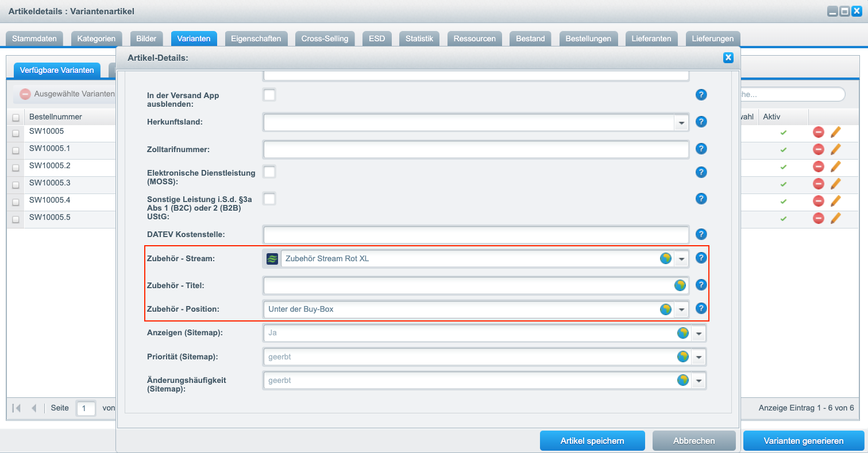Image resolution: width=868 pixels, height=453 pixels.
Task: Open help for Elektronische Dienstleistung (MOSS)
Action: point(701,172)
